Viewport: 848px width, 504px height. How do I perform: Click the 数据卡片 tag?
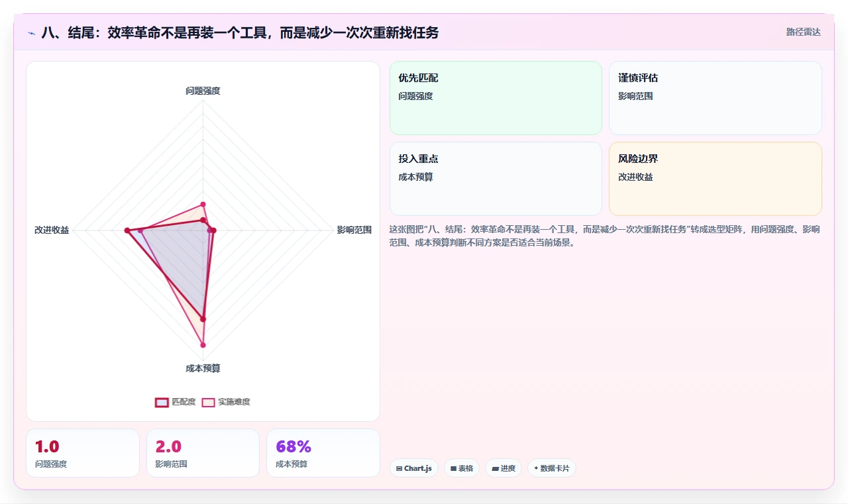552,468
